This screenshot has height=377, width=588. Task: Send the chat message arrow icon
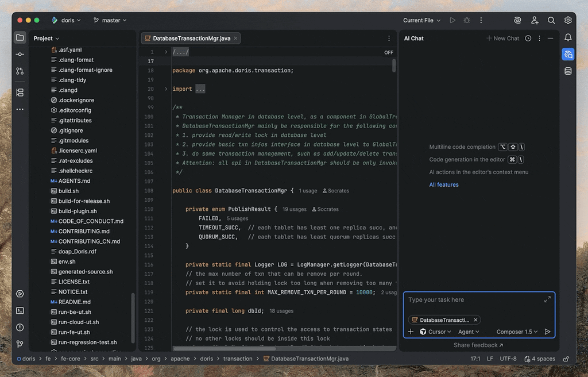point(547,332)
